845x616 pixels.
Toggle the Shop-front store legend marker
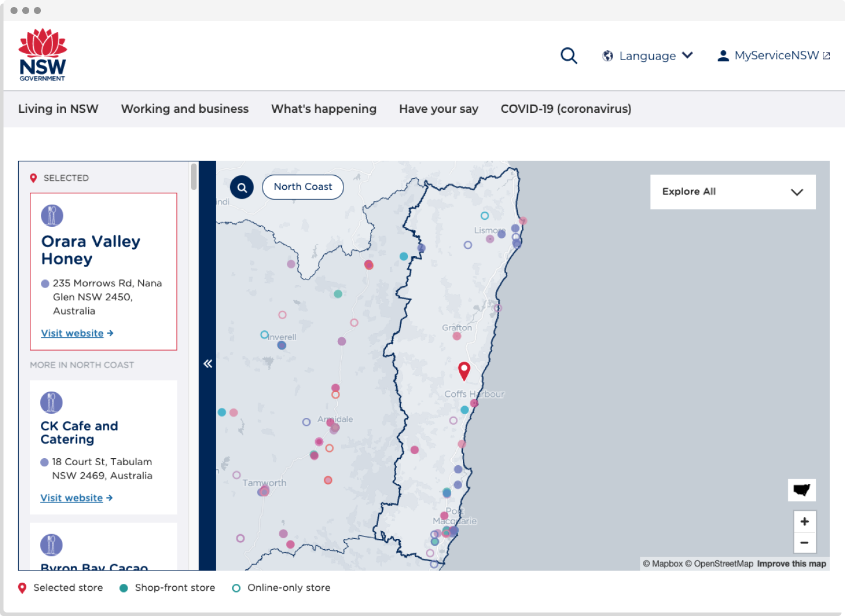point(124,588)
